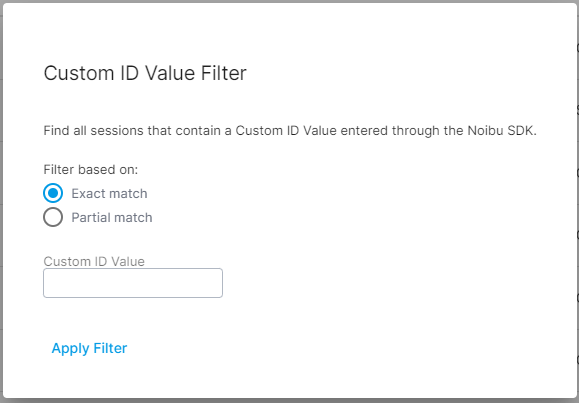Click the dimmed backdrop strip above the dialog
Viewport: 579px width, 403px height.
[290, 1]
